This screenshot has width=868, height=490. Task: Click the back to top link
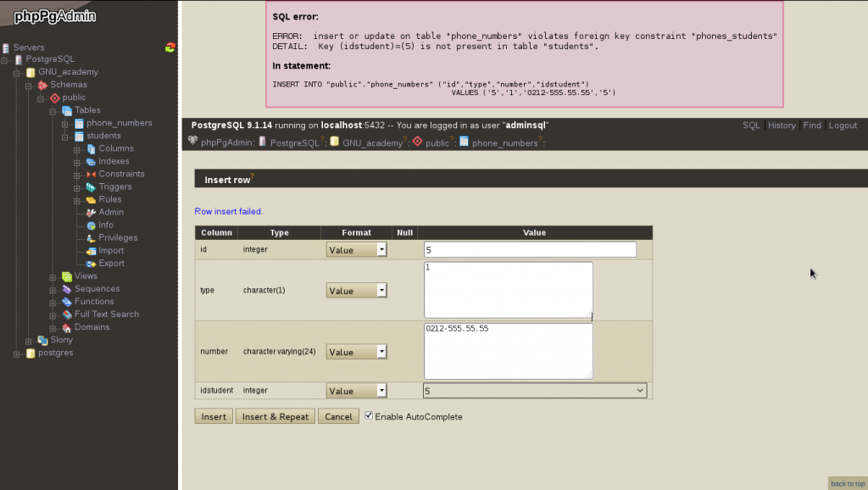pos(847,483)
